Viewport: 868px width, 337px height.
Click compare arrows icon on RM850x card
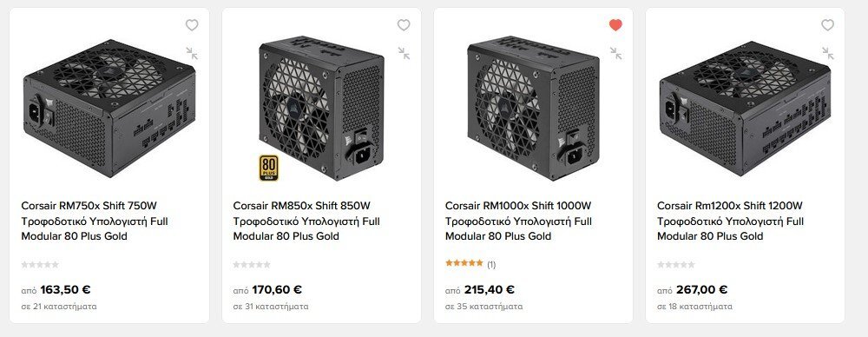click(404, 53)
